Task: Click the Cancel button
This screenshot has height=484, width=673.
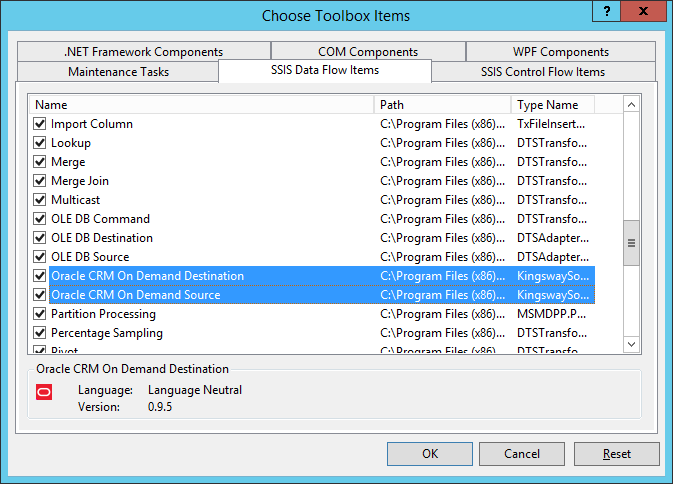Action: tap(521, 454)
